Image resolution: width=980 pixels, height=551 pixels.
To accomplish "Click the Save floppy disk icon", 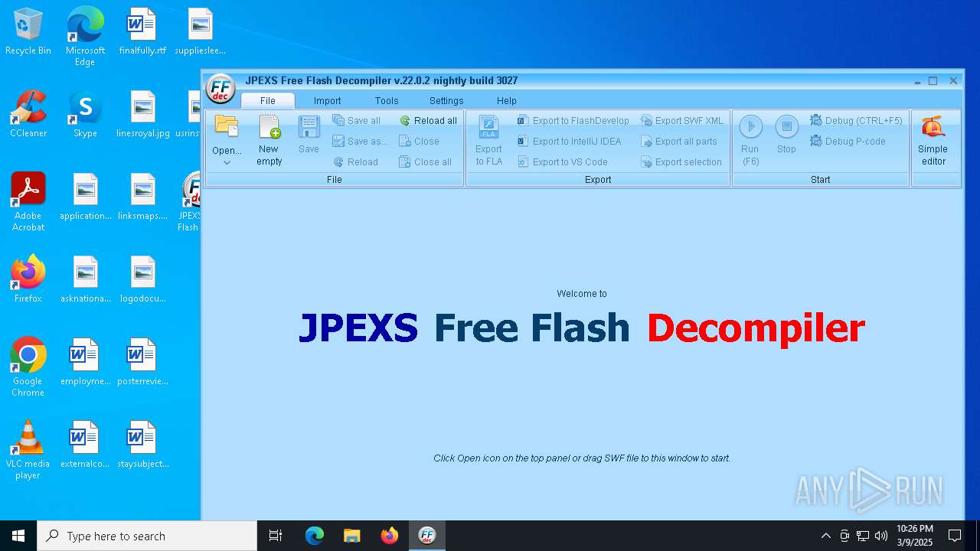I will coord(309,126).
